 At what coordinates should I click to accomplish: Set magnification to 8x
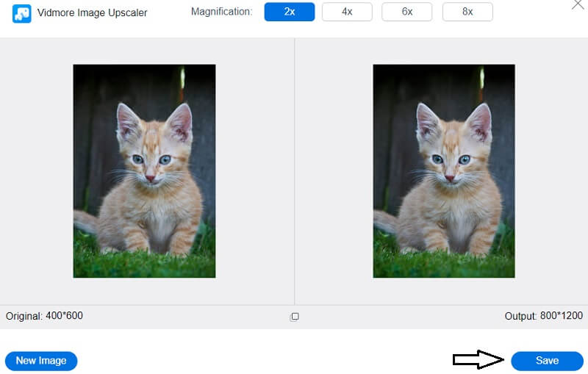[467, 12]
